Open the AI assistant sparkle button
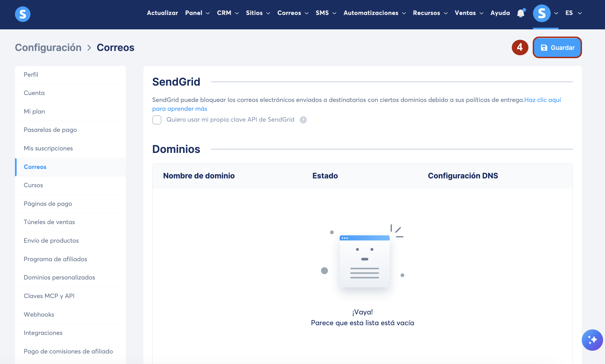Viewport: 605px width, 364px height. (x=592, y=340)
